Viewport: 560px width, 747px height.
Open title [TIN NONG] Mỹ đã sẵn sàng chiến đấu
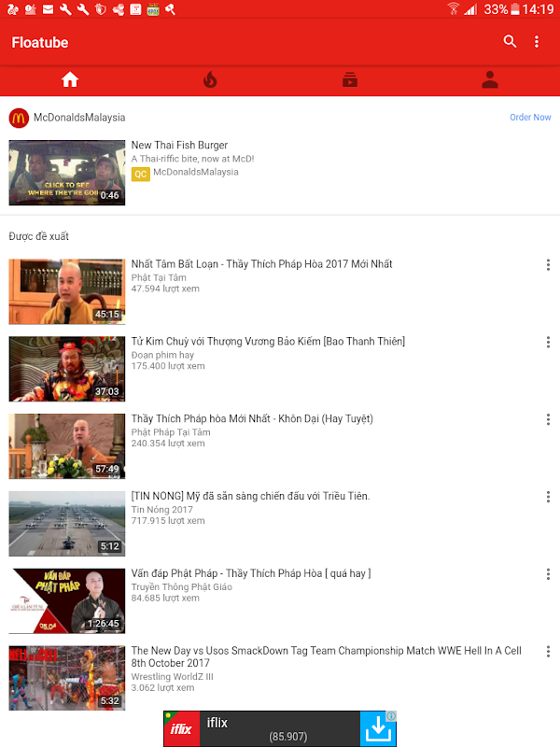tap(250, 496)
